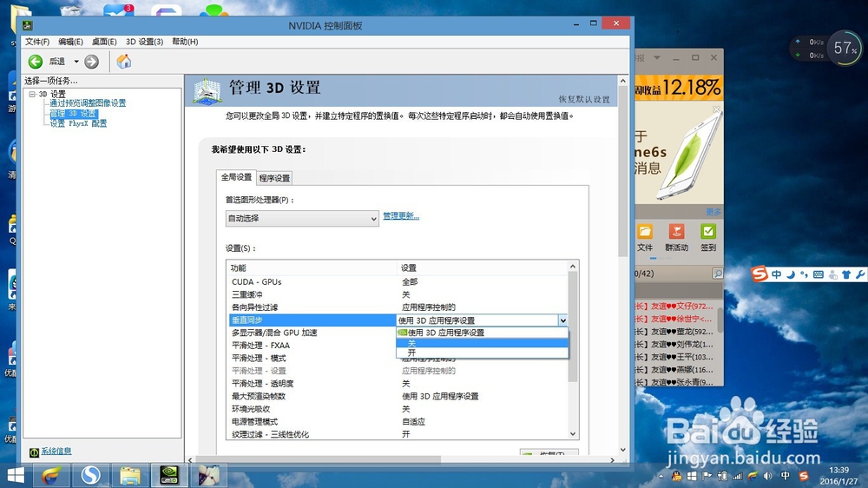Open Sogou toolbar skin shirt icon
Image resolution: width=868 pixels, height=488 pixels.
pos(845,274)
